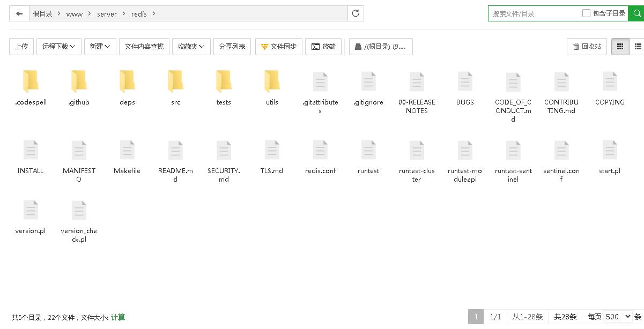644x329 pixels.
Task: Open the 终端 terminal
Action: point(323,47)
